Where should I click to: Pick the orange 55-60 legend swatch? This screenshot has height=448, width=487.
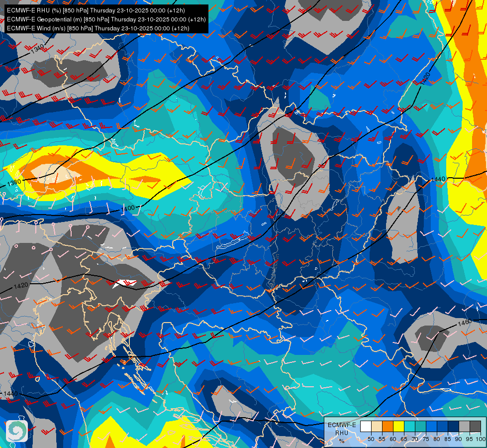pyautogui.click(x=388, y=426)
